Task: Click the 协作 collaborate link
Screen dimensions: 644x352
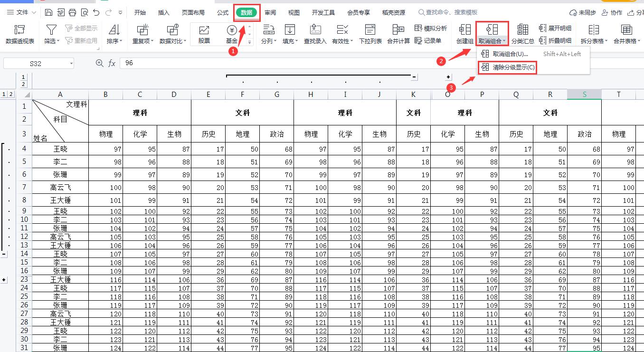Action: [612, 13]
